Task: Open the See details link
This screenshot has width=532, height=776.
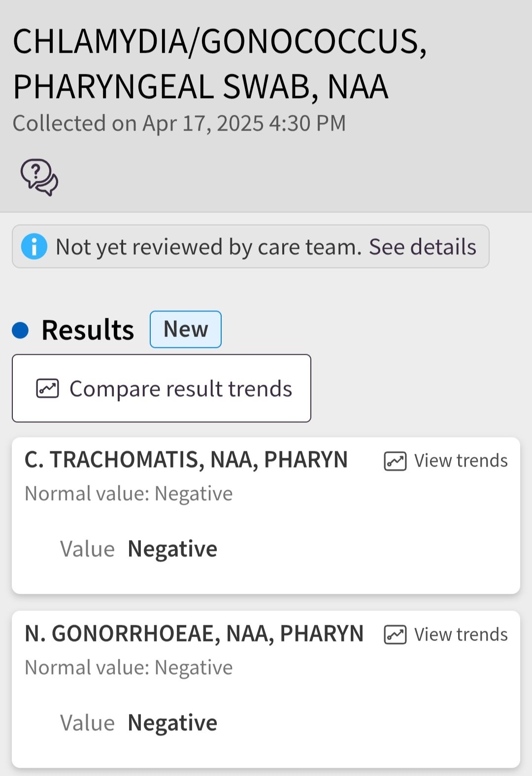Action: pyautogui.click(x=423, y=246)
